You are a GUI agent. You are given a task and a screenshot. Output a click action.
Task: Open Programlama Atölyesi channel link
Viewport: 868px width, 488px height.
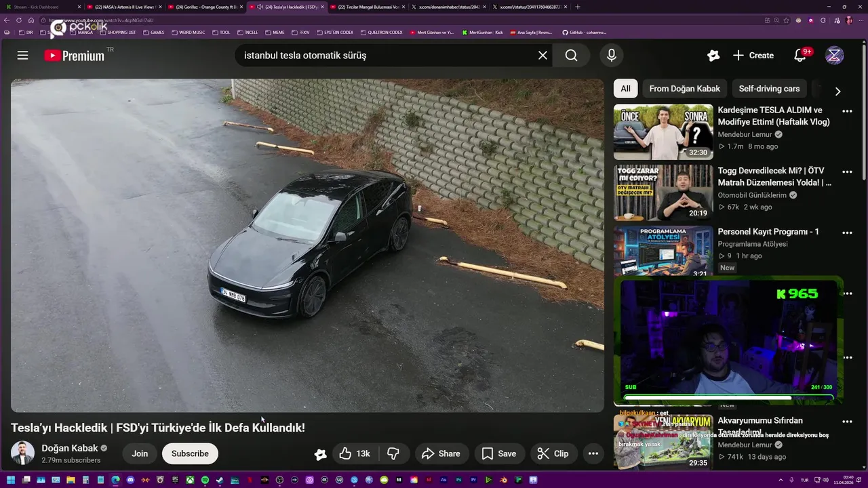[x=753, y=244]
